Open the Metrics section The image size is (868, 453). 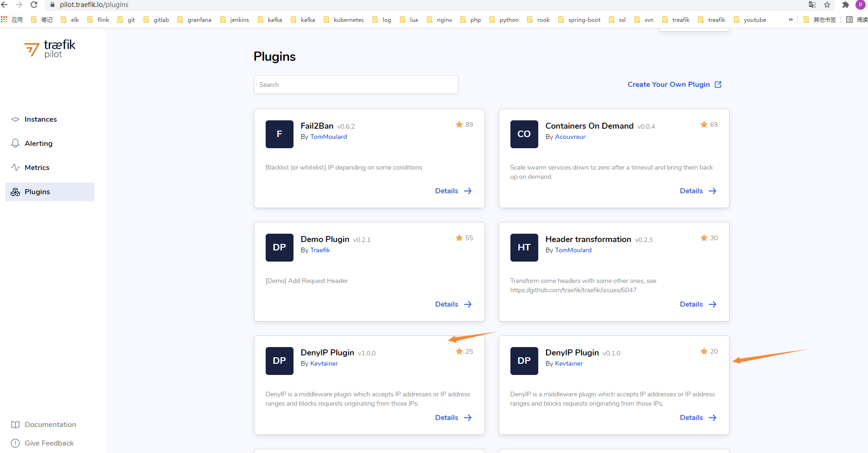point(37,168)
